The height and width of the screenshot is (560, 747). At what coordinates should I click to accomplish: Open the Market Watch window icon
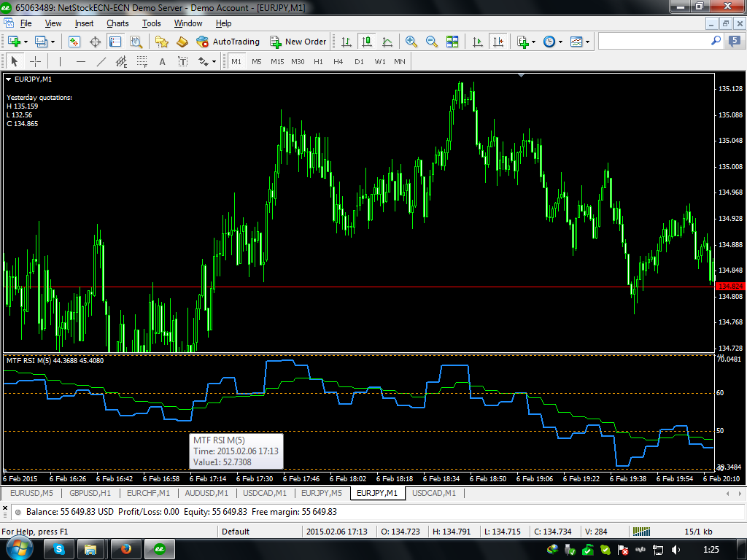[x=74, y=42]
